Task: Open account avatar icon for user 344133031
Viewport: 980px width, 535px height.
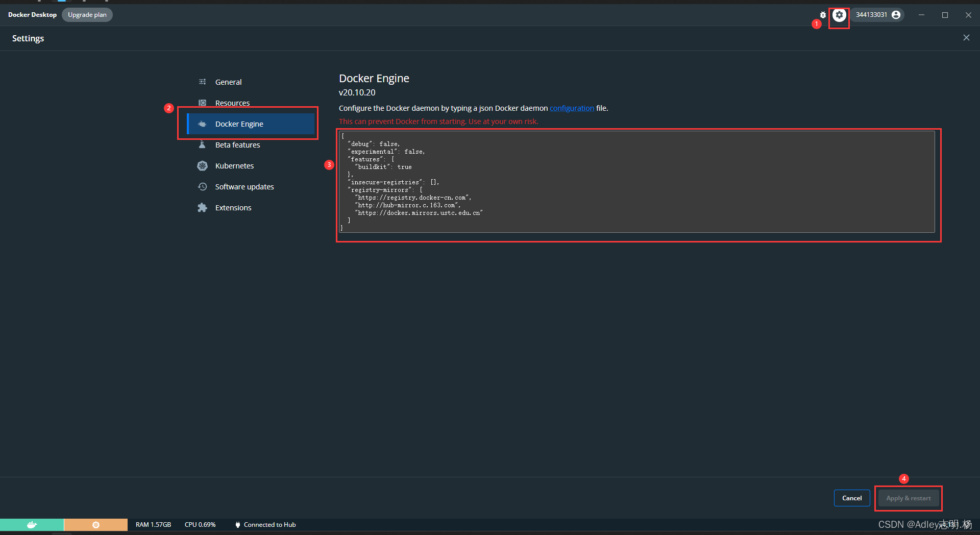Action: (x=896, y=15)
